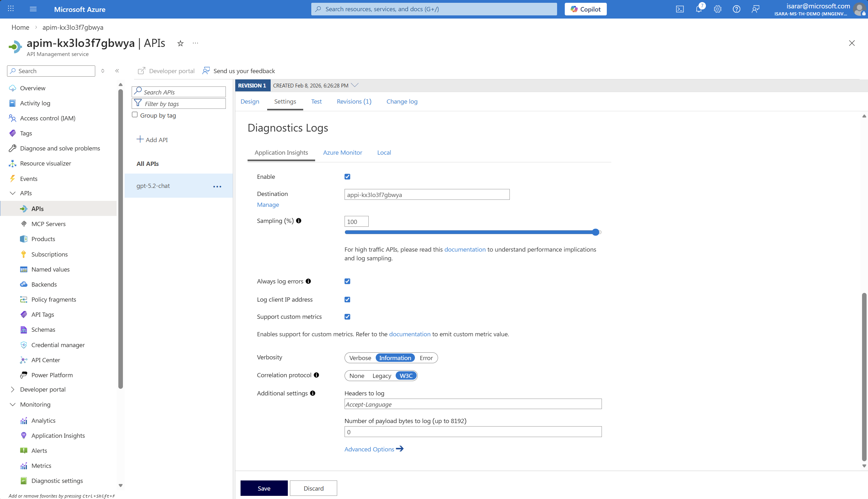The height and width of the screenshot is (499, 868).
Task: Click the Discard button
Action: coord(313,488)
